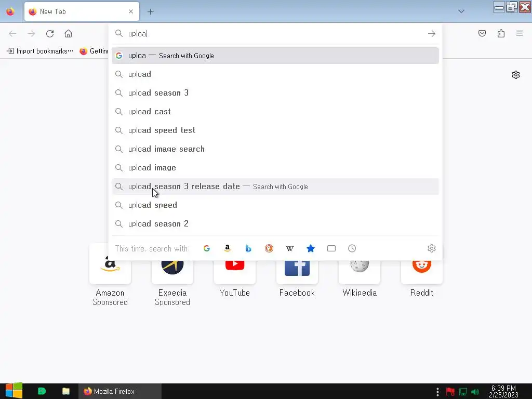Viewport: 532px width, 399px height.
Task: Choose the 'upload' suggestion
Action: pos(275,74)
